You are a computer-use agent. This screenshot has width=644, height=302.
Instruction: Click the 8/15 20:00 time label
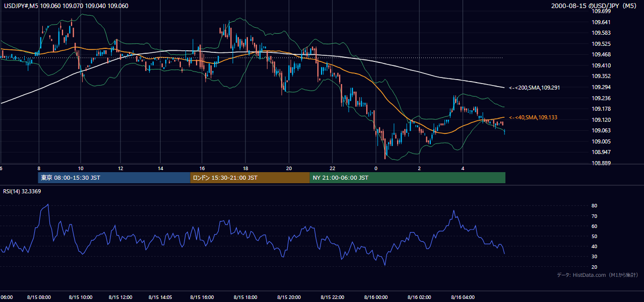[x=289, y=297]
